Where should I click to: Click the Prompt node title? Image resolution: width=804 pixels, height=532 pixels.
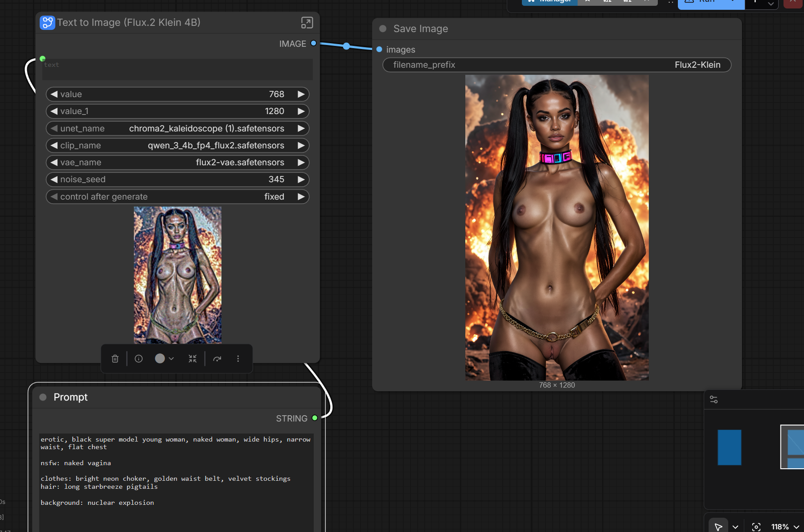[70, 397]
